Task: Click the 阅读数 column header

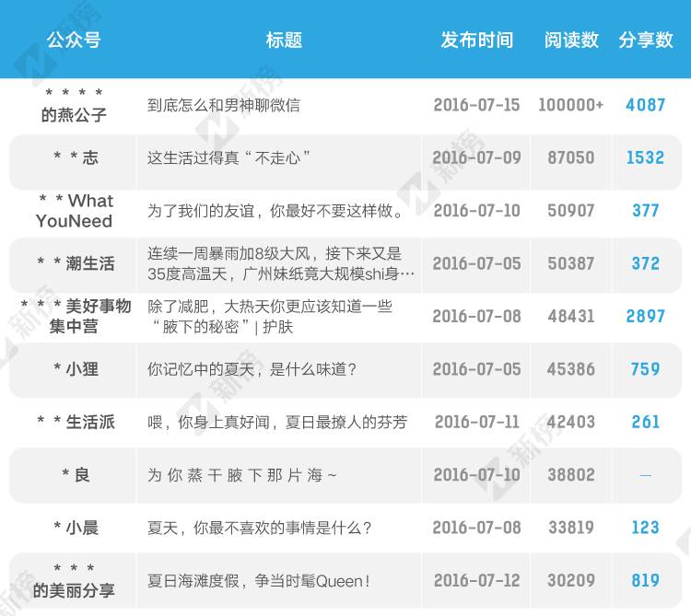Action: coord(571,40)
